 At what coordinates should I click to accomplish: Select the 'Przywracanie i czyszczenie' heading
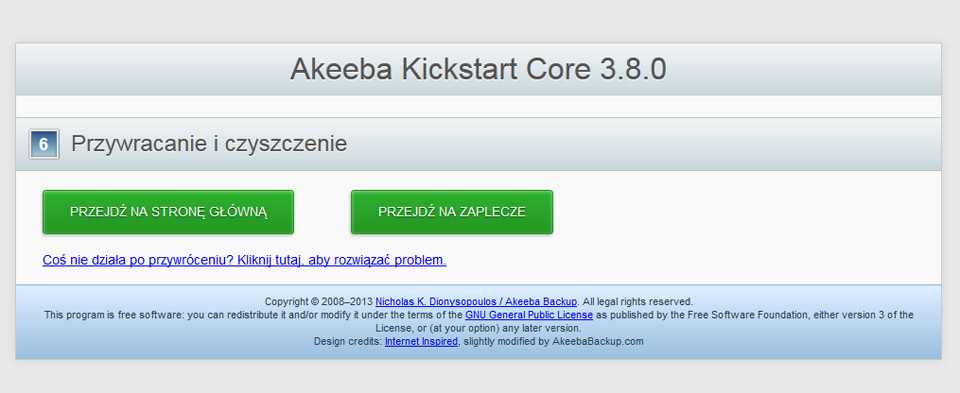209,144
